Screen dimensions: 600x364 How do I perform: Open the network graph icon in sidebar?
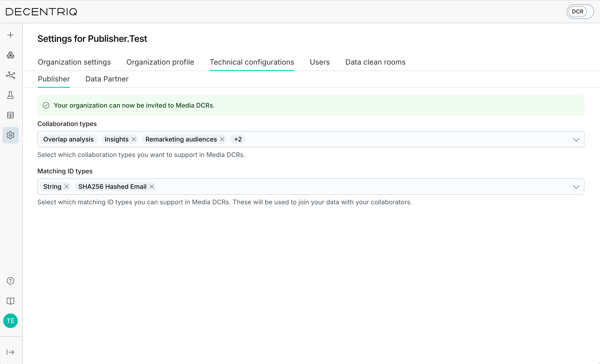click(x=10, y=75)
